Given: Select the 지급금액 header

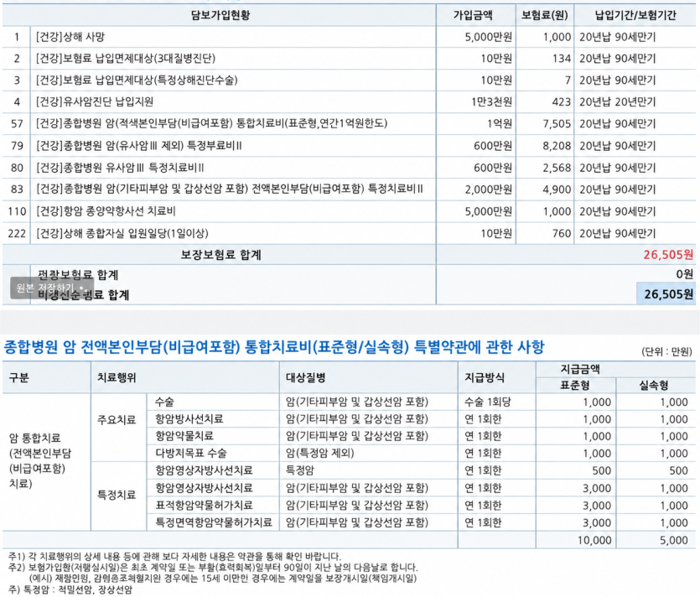Looking at the screenshot, I should pos(580,369).
